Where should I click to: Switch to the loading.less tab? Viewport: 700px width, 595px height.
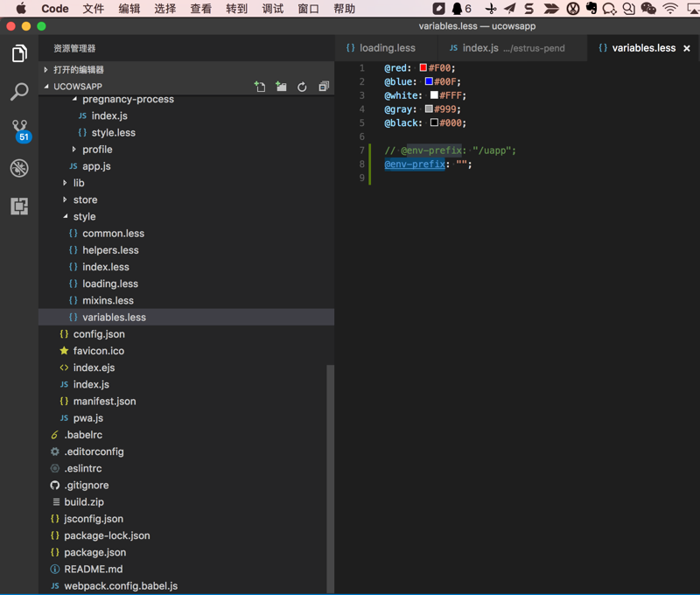(387, 48)
